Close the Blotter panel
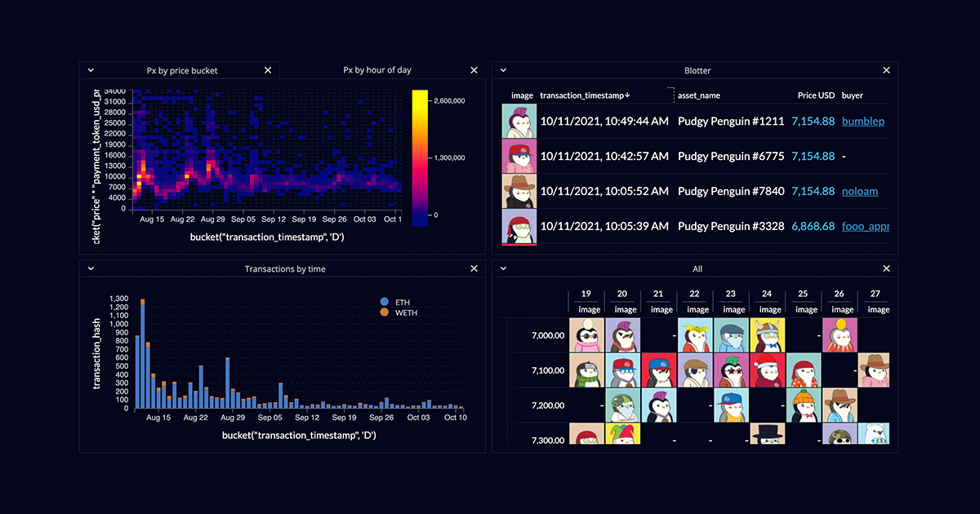 [x=887, y=71]
